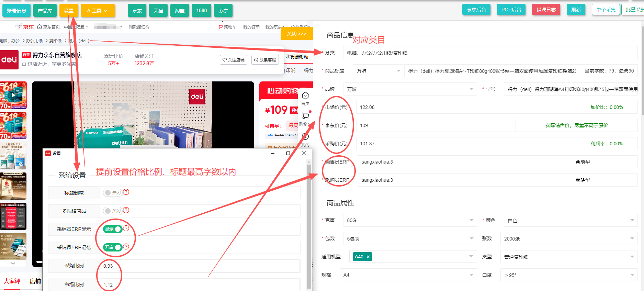Image resolution: width=644 pixels, height=291 pixels.
Task: Switch to the 淘宝 platform tab
Action: pos(180,11)
